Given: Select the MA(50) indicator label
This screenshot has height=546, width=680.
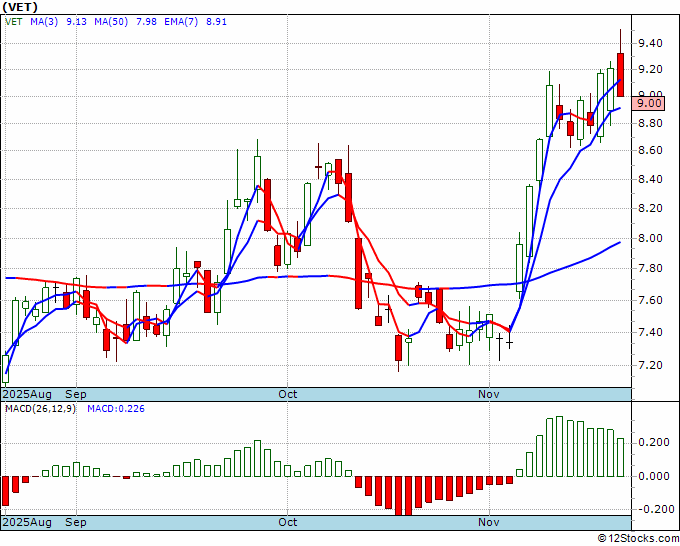Looking at the screenshot, I should pos(111,22).
